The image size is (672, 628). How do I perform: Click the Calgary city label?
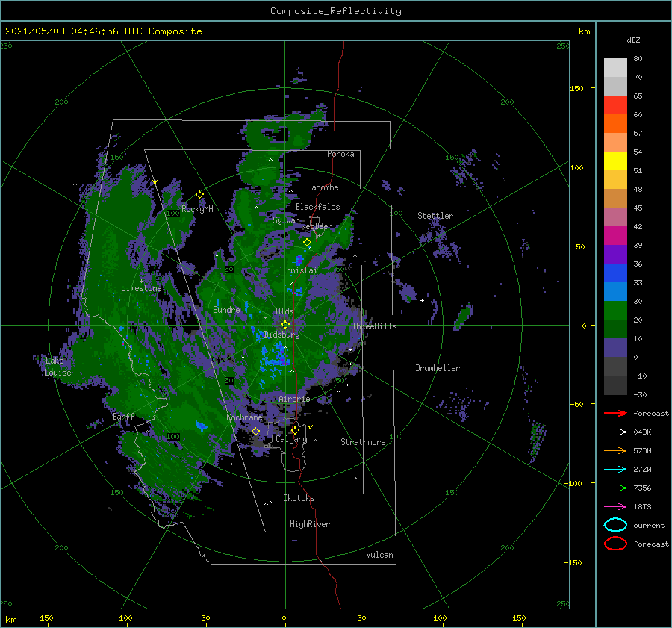pyautogui.click(x=291, y=439)
